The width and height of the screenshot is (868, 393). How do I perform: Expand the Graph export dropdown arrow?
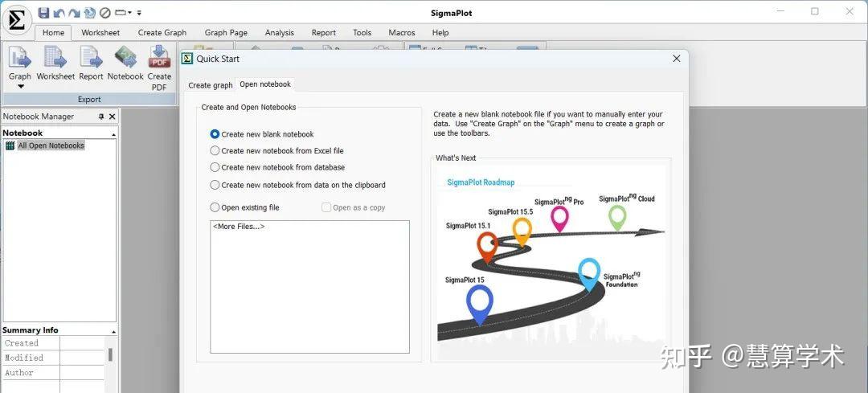20,86
